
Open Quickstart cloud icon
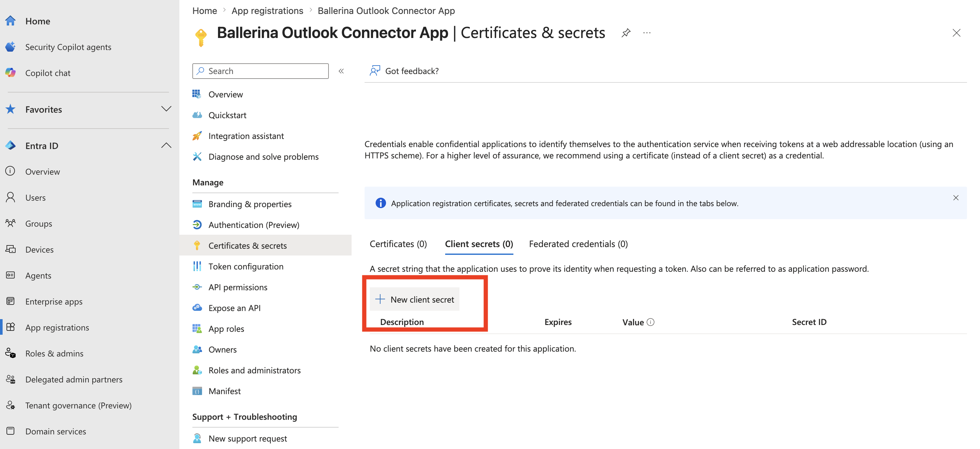[x=197, y=115]
